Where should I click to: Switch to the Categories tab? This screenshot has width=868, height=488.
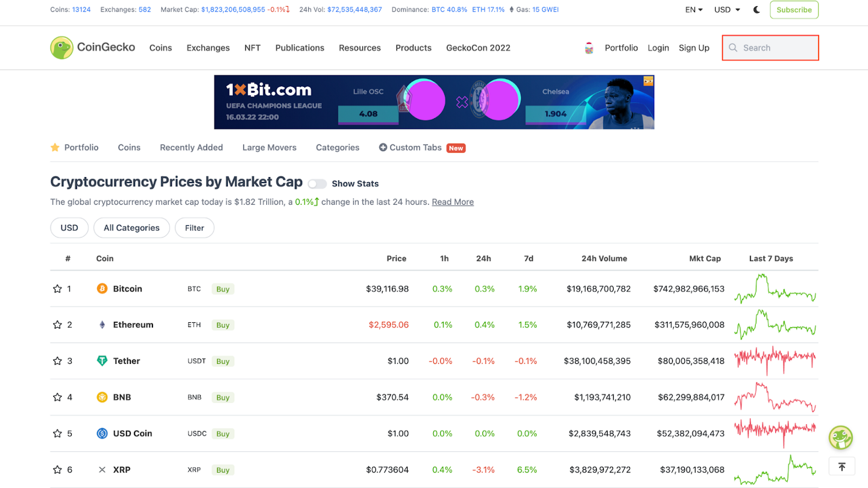click(x=338, y=148)
